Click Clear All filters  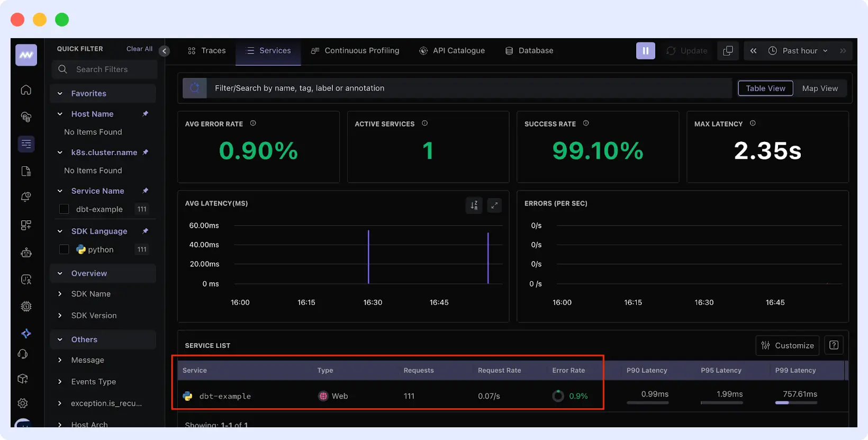[139, 49]
